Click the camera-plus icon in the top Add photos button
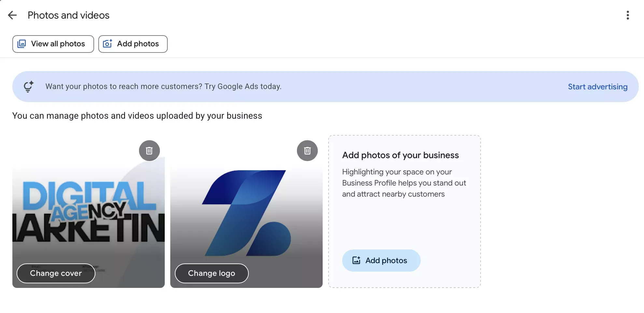 [x=107, y=44]
